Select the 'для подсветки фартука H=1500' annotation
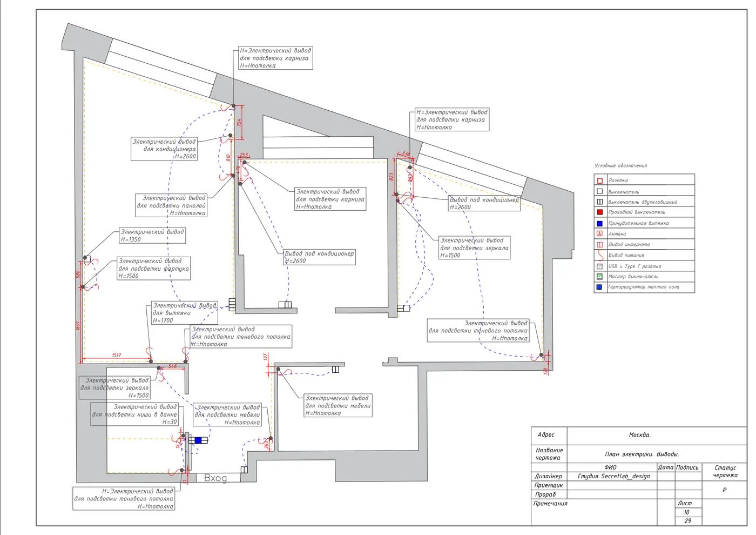 [x=154, y=269]
